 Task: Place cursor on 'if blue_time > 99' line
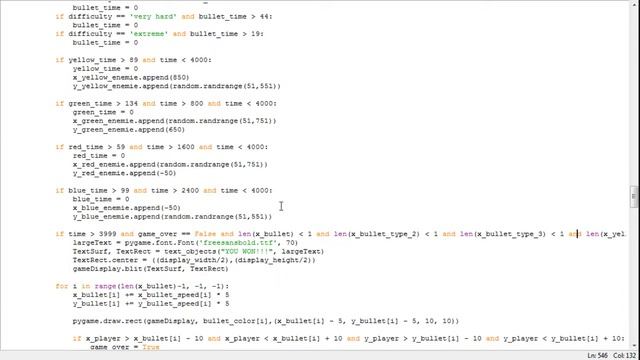tap(164, 191)
